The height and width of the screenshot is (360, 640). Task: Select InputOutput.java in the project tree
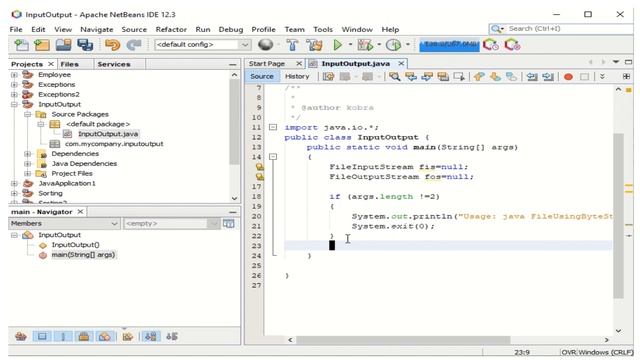[108, 134]
